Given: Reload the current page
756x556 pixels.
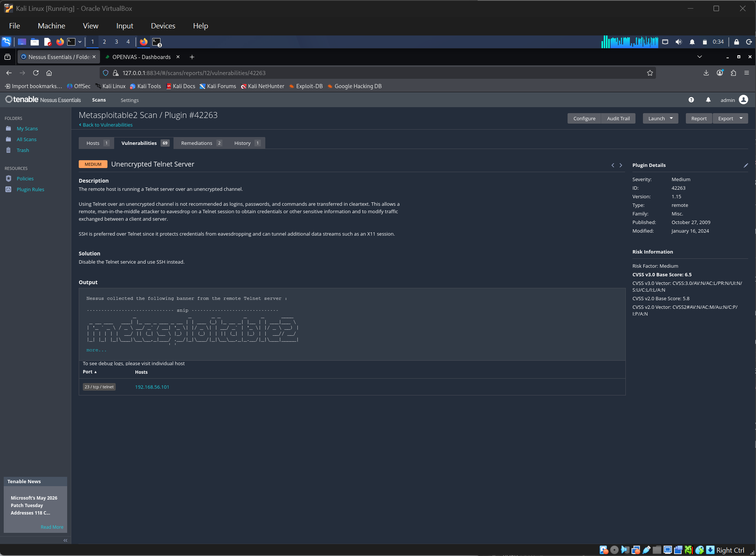Looking at the screenshot, I should [x=36, y=73].
